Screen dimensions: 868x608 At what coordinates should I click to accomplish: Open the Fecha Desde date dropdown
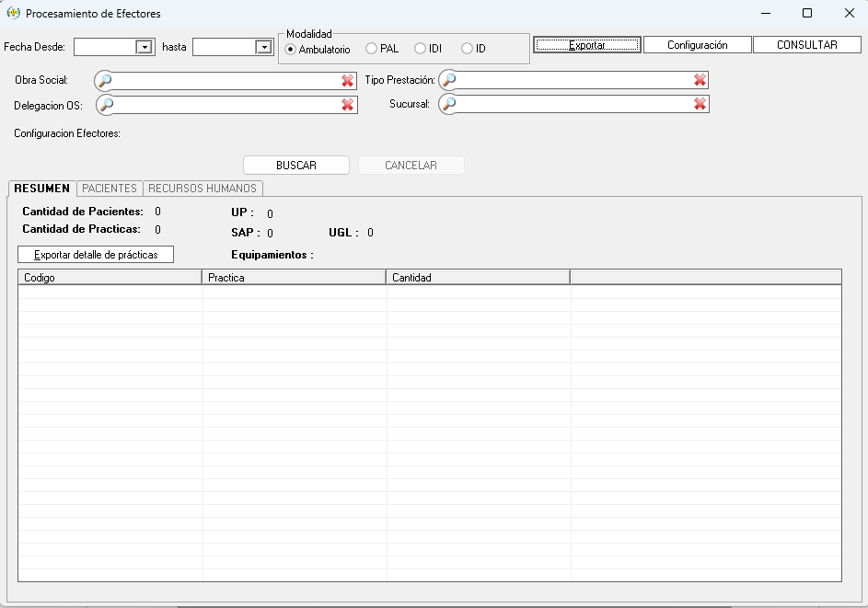click(144, 47)
